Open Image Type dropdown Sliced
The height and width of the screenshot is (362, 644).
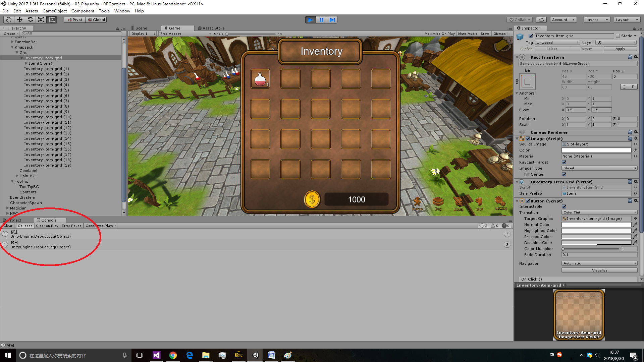point(599,168)
